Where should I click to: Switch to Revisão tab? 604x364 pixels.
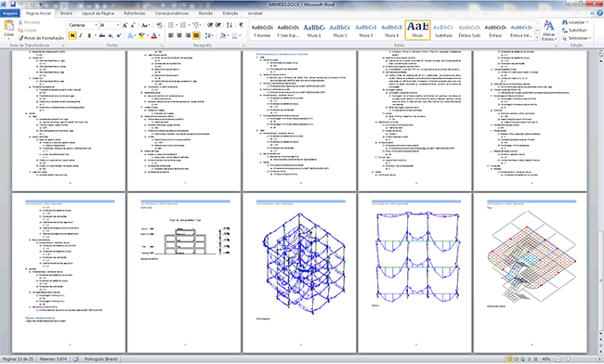coord(205,13)
